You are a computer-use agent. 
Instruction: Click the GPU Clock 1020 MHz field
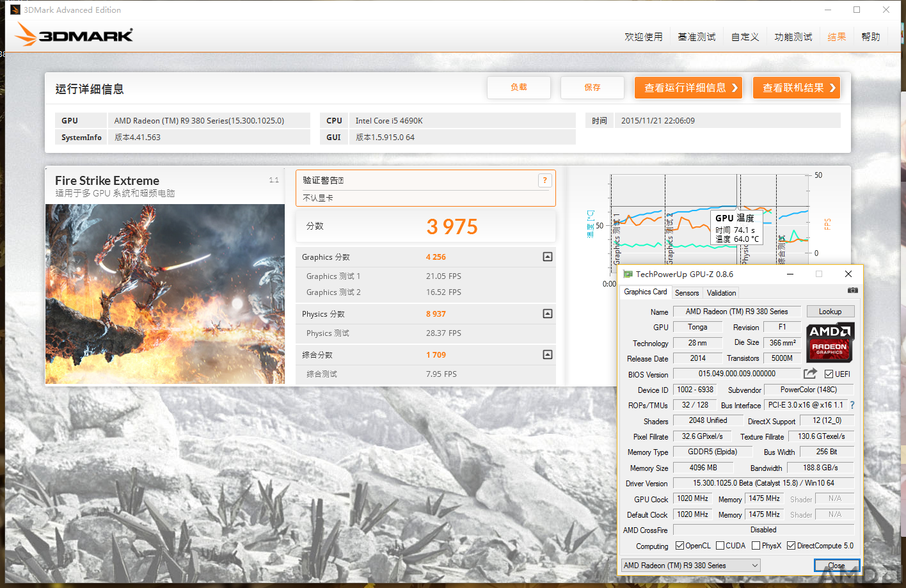pos(692,498)
